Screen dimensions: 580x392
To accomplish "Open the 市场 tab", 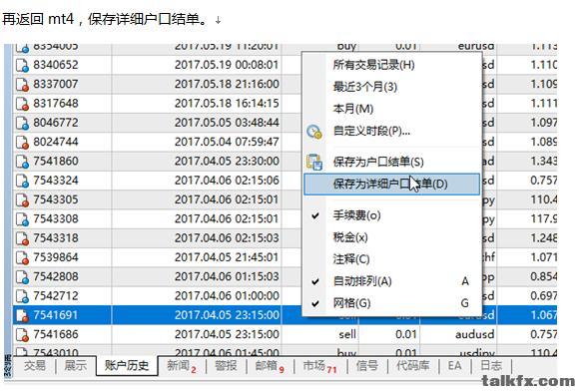I will tap(320, 366).
